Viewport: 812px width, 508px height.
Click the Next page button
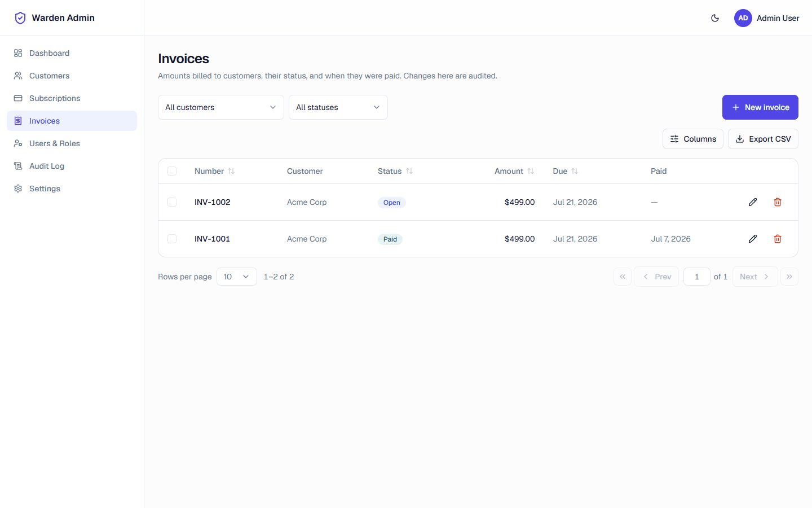755,277
